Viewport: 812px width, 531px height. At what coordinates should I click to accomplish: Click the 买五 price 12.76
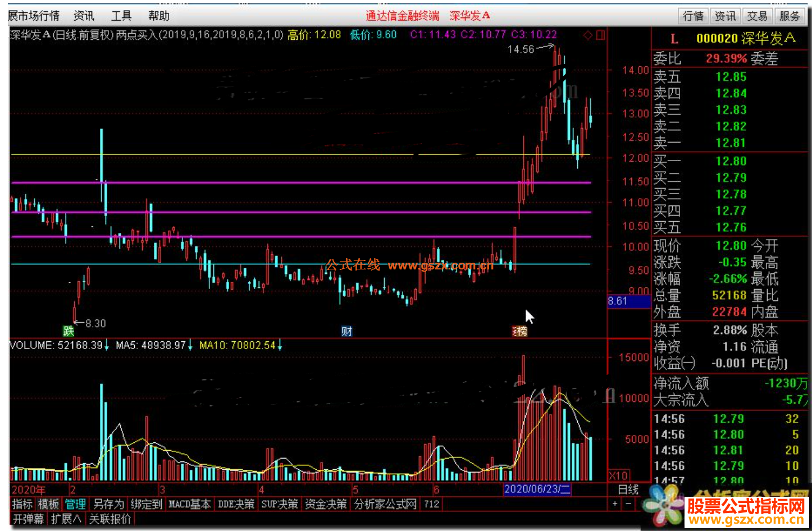point(731,227)
